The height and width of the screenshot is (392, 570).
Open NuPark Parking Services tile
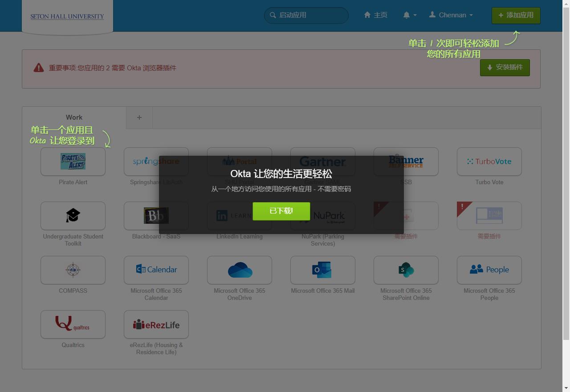(323, 216)
